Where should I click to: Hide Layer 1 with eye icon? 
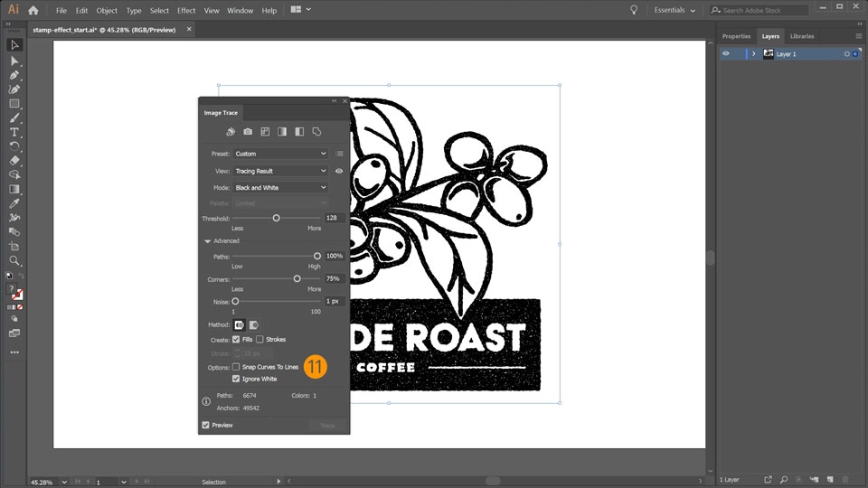pyautogui.click(x=726, y=53)
